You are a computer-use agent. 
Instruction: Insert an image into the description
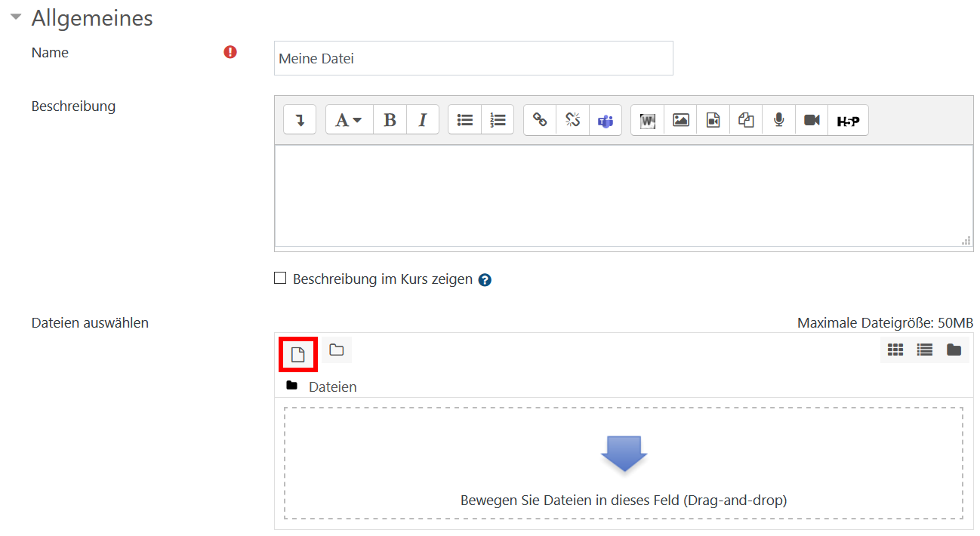coord(681,120)
